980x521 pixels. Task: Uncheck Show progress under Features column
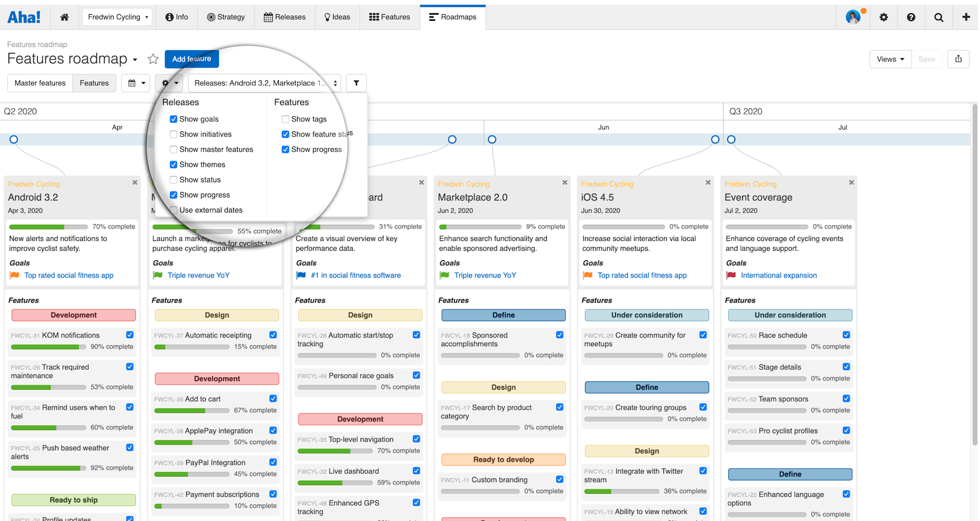(x=285, y=149)
